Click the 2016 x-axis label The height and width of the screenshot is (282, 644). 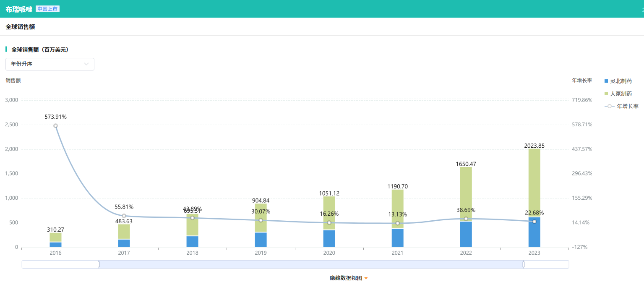pyautogui.click(x=55, y=253)
